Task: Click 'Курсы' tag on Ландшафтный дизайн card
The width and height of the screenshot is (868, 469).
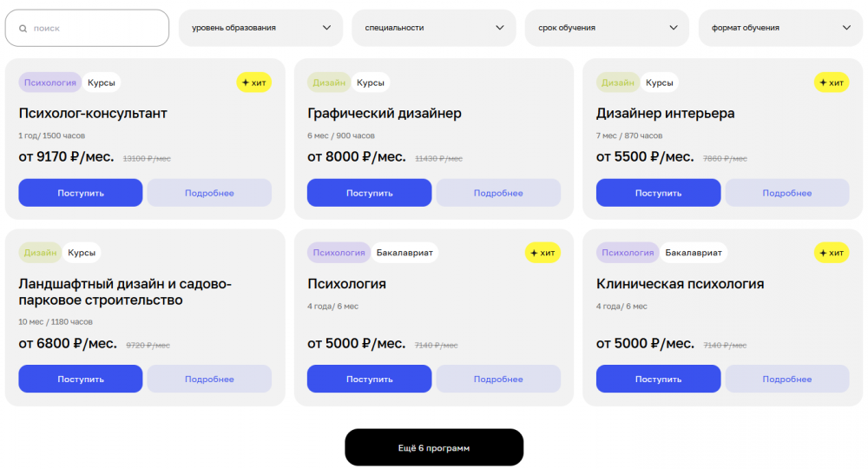Action: point(82,253)
